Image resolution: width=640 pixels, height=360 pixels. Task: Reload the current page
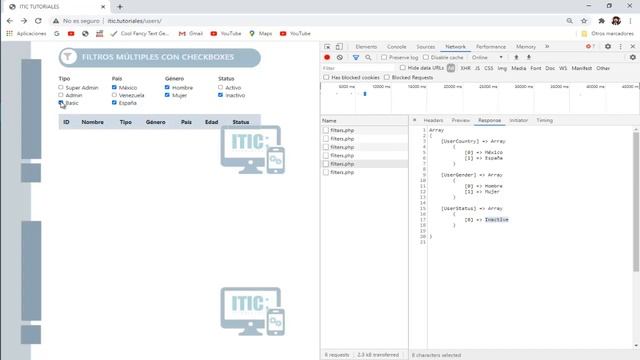click(38, 21)
